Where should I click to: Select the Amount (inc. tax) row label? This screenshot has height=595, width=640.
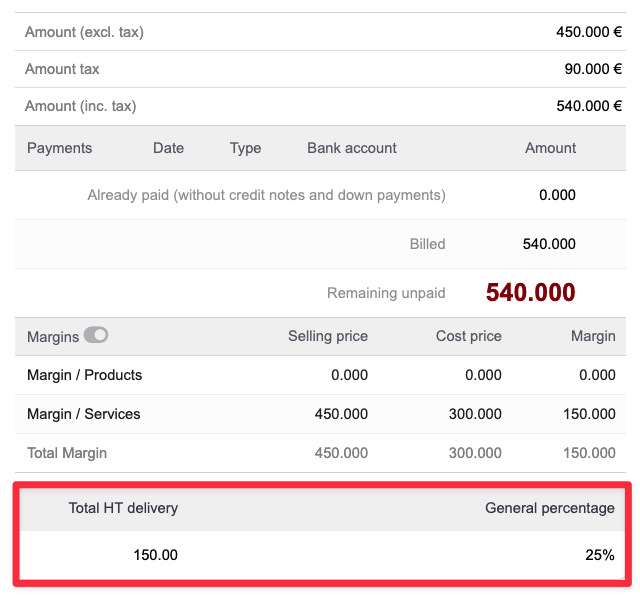click(80, 106)
